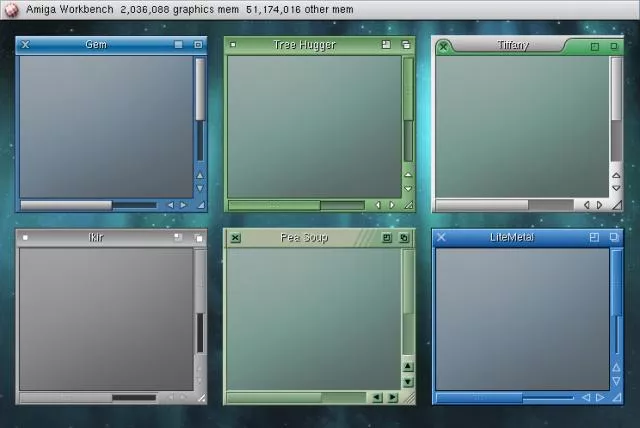Click scroll right arrow in LiteMetal window

click(600, 397)
